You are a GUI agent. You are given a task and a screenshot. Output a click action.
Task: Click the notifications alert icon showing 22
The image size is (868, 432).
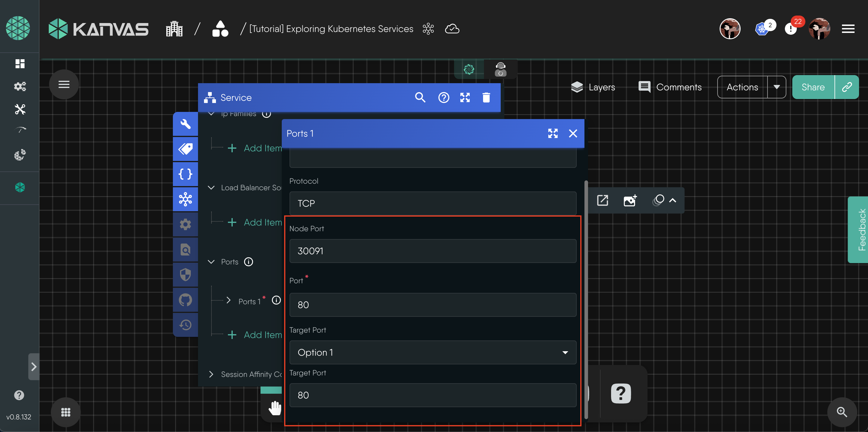click(x=791, y=29)
